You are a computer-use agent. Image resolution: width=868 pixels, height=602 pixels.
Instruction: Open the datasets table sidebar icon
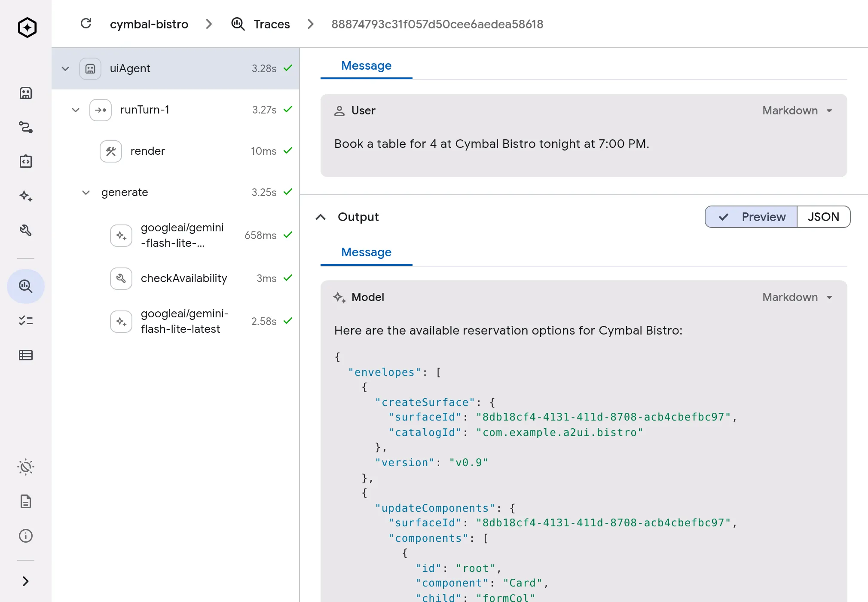point(26,355)
